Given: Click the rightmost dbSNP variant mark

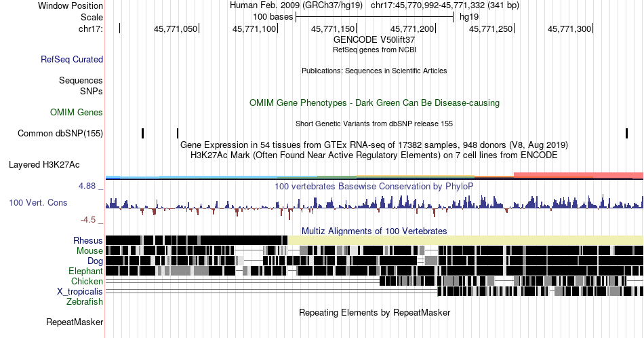Looking at the screenshot, I should click(x=627, y=133).
